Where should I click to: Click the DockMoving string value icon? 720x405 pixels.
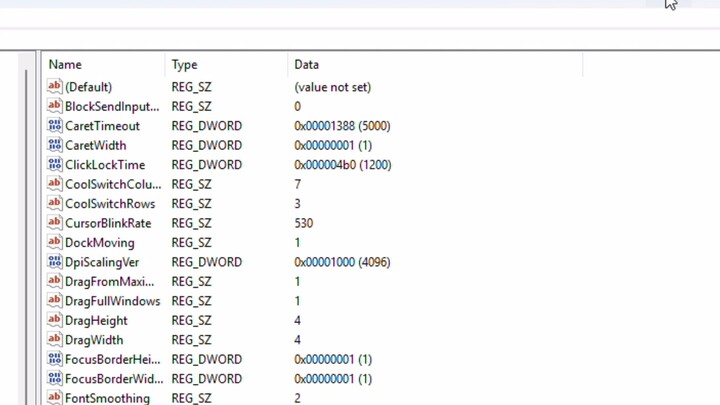(54, 242)
